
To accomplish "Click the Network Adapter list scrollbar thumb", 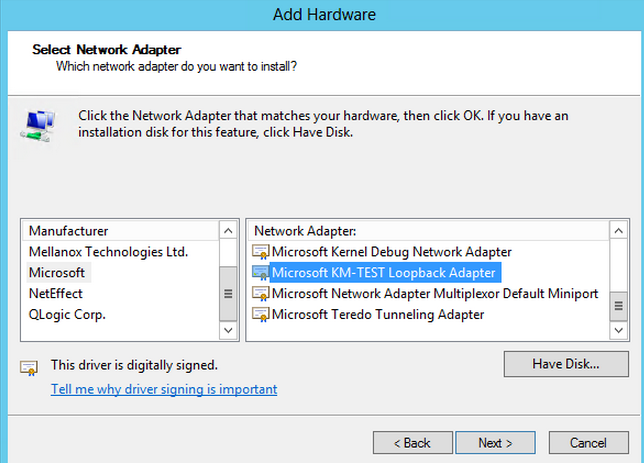I will pos(619,306).
